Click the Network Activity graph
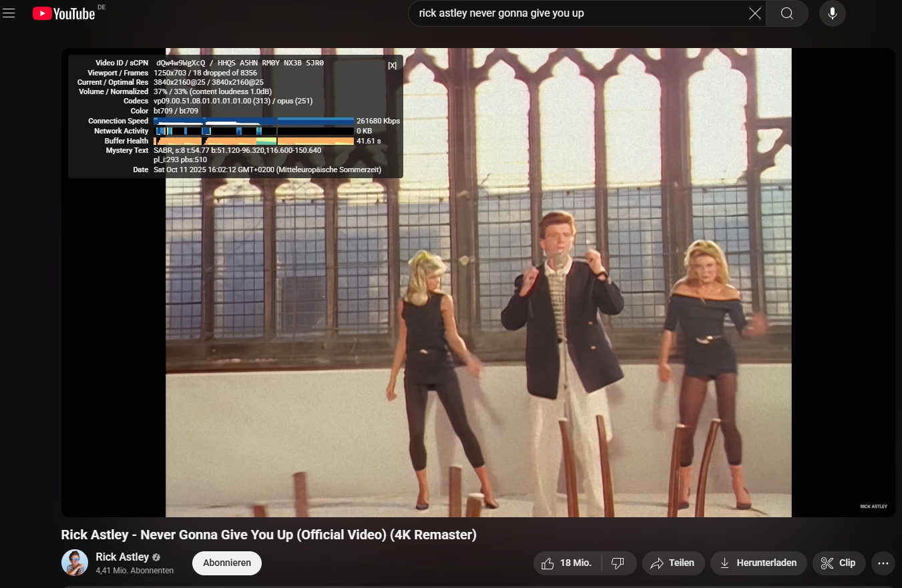The height and width of the screenshot is (588, 902). [254, 131]
